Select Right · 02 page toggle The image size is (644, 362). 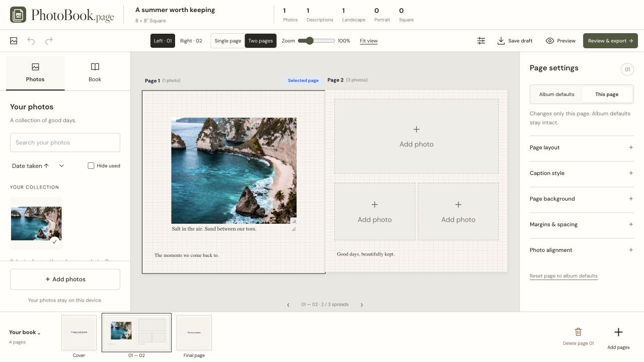191,41
